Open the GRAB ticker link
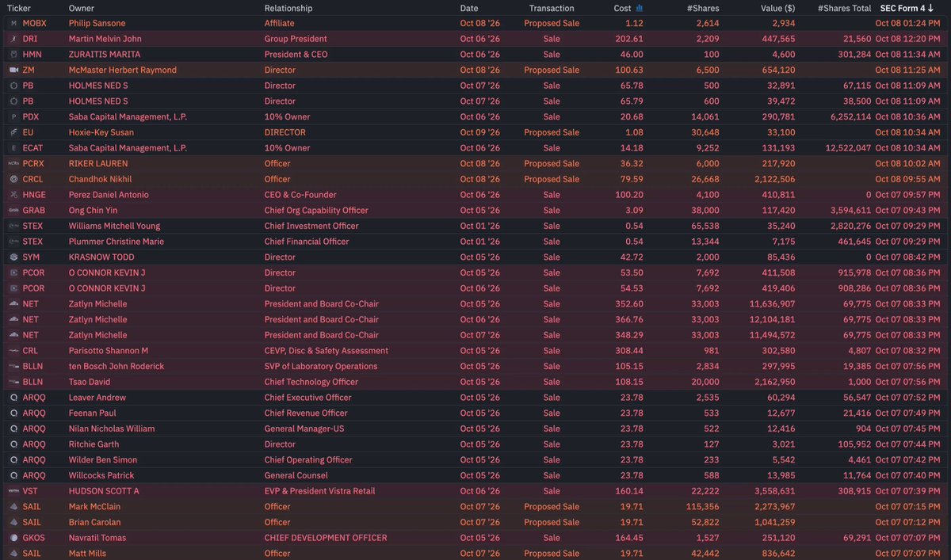The height and width of the screenshot is (560, 951). [33, 211]
